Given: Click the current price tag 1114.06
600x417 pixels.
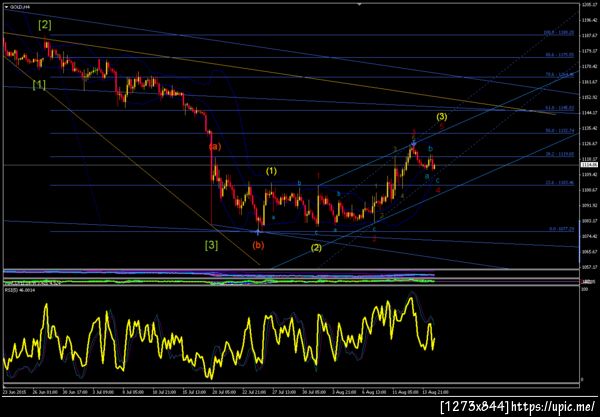Looking at the screenshot, I should pos(590,165).
